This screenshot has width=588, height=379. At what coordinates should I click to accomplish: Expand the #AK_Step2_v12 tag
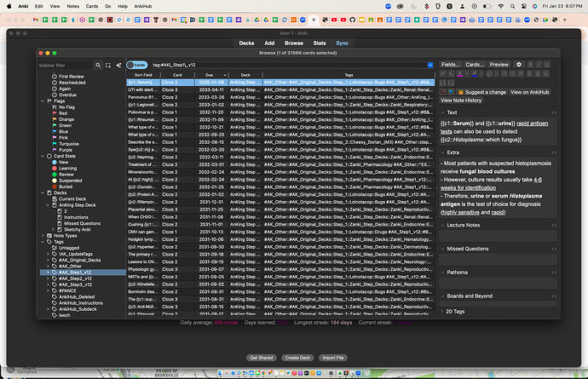tap(48, 279)
